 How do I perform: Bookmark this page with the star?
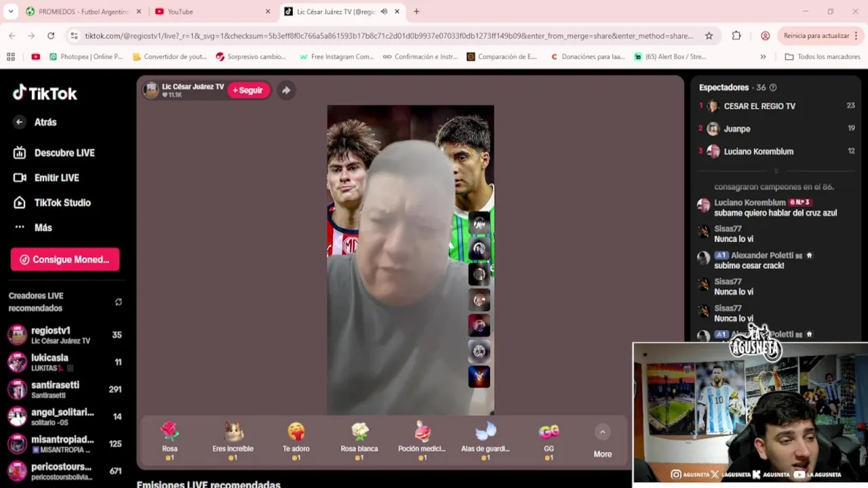(x=709, y=36)
